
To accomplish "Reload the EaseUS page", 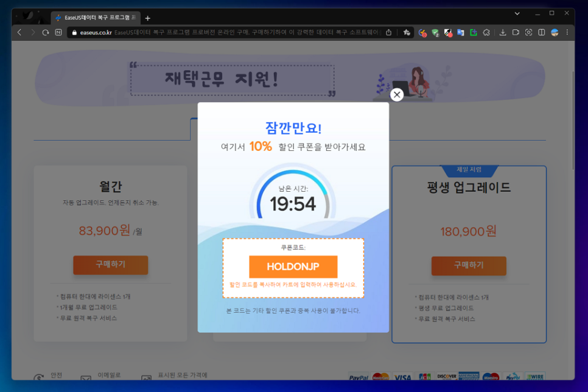I will [x=46, y=33].
